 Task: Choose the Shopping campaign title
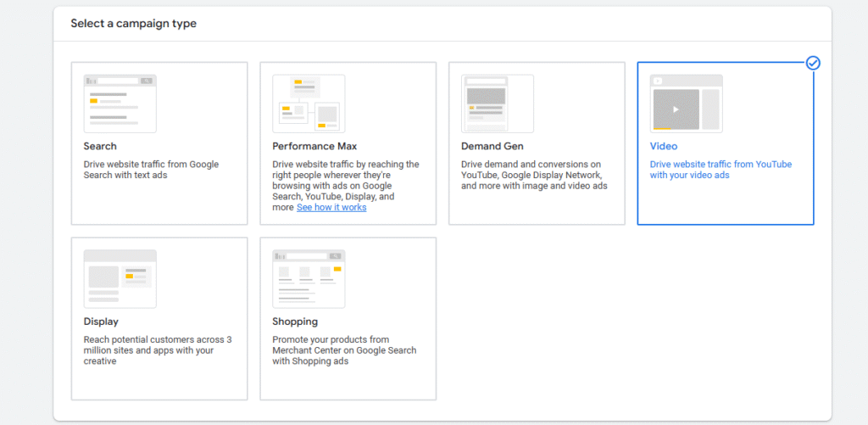295,322
